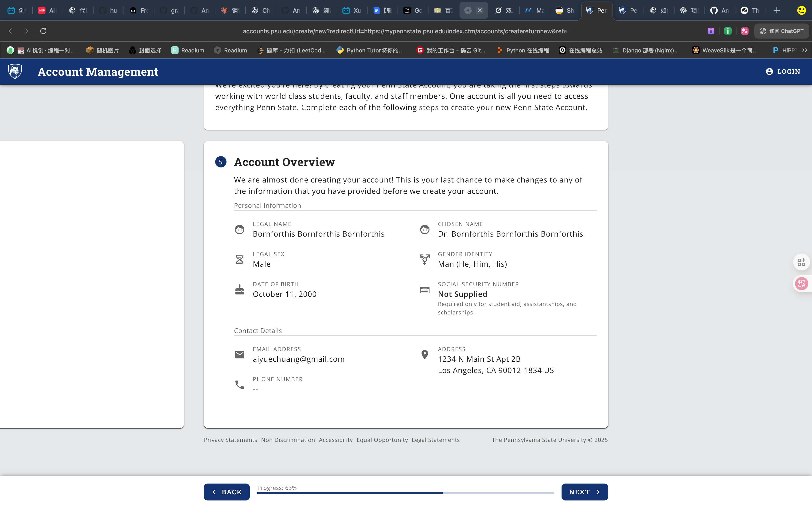Show more bookmarks via double chevron
Screen dimensions: 812x508
(x=805, y=50)
